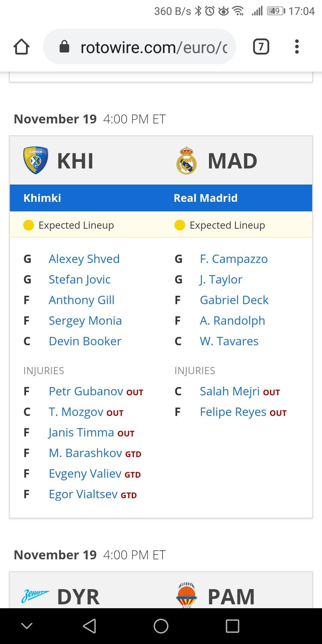The height and width of the screenshot is (644, 322).
Task: Tap the Android home circle button
Action: 161,626
